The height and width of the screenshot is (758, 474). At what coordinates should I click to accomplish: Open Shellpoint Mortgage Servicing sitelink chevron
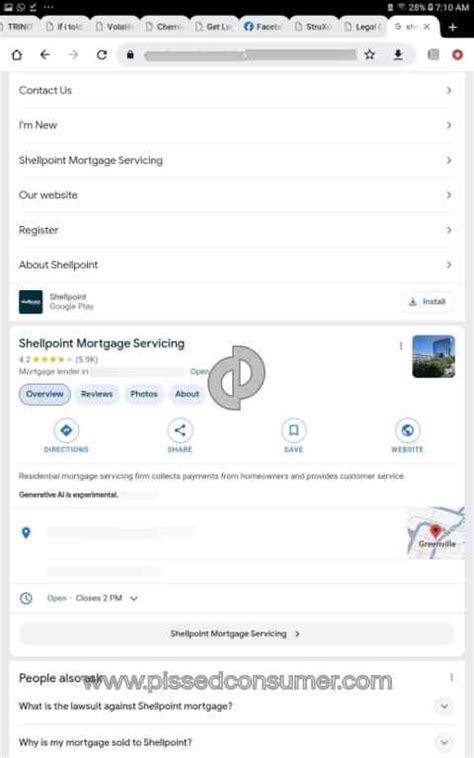click(x=449, y=160)
